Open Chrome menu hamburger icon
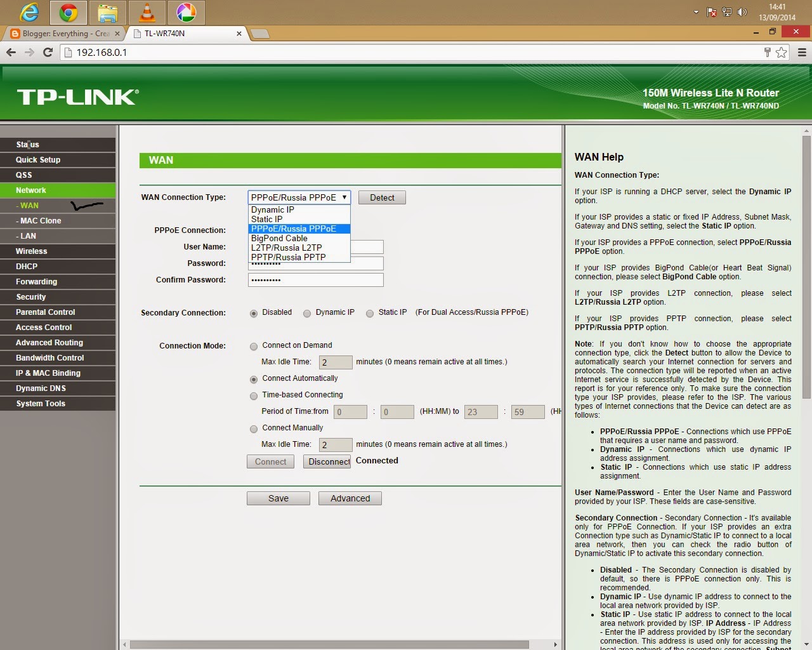The image size is (812, 650). point(802,53)
